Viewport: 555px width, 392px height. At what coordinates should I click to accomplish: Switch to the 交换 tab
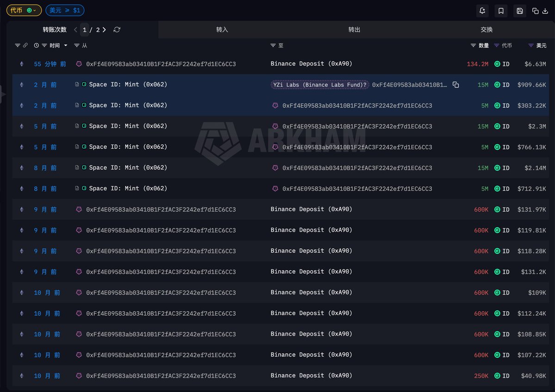487,30
